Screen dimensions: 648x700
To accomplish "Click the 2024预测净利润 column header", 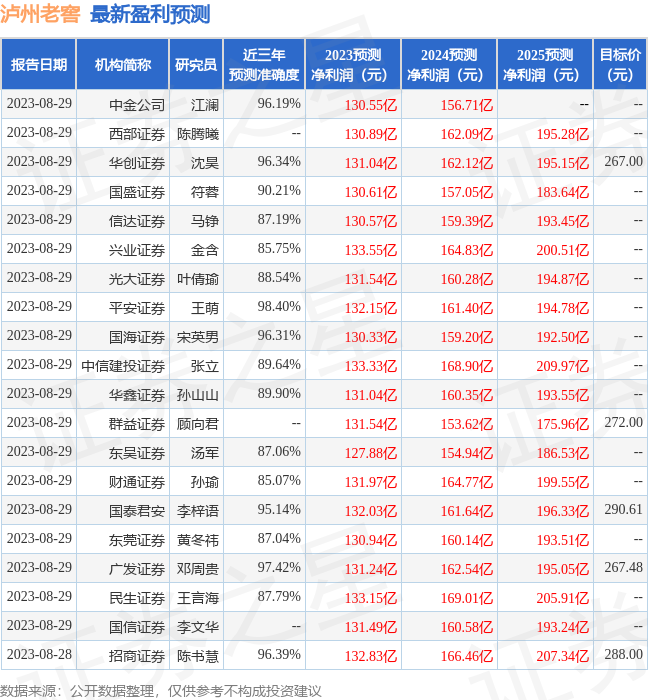I will pyautogui.click(x=449, y=64).
